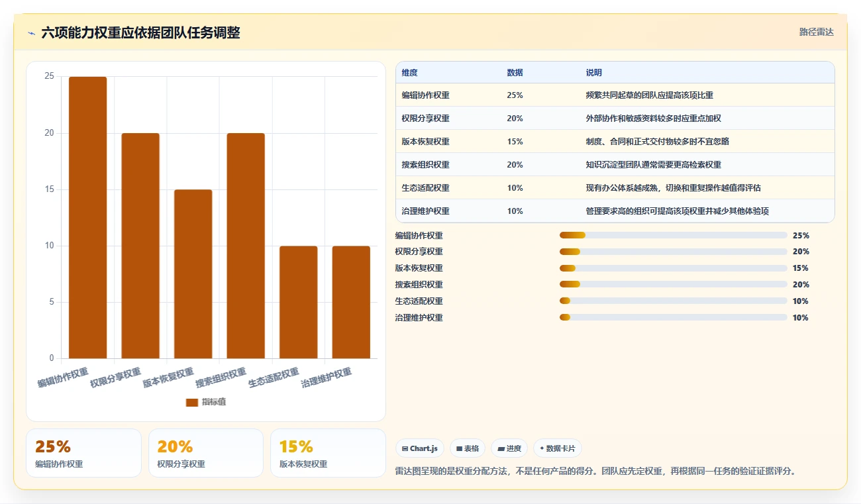861x504 pixels.
Task: Click description 知识沉淀型团队通常需要更高检索权重
Action: click(x=654, y=165)
